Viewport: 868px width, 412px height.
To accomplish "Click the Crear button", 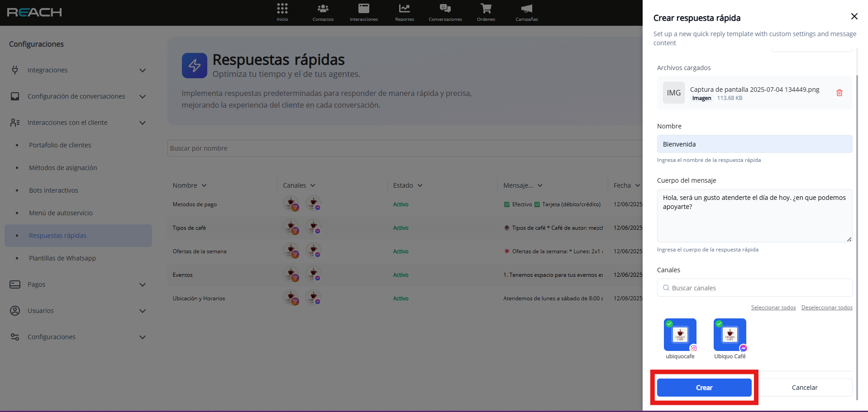I will point(704,388).
